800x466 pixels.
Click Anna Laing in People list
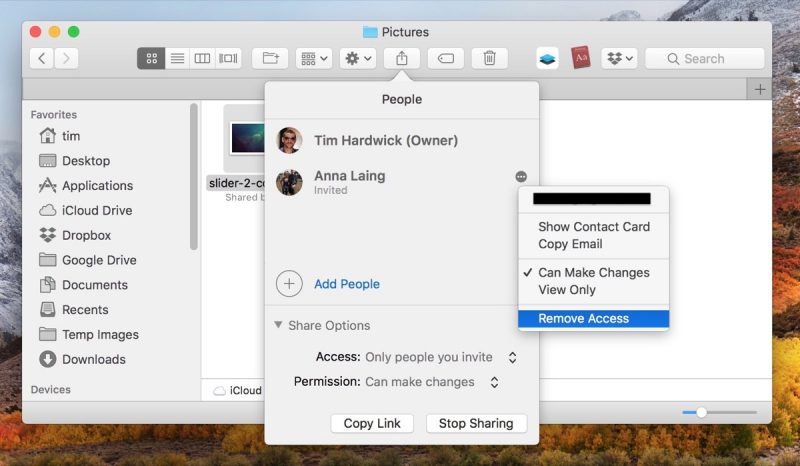(349, 176)
